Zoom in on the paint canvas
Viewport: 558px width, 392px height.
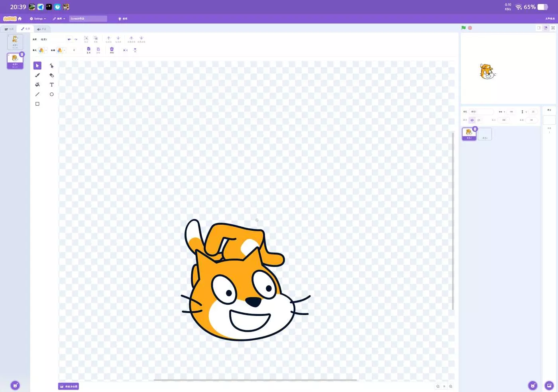coord(451,386)
